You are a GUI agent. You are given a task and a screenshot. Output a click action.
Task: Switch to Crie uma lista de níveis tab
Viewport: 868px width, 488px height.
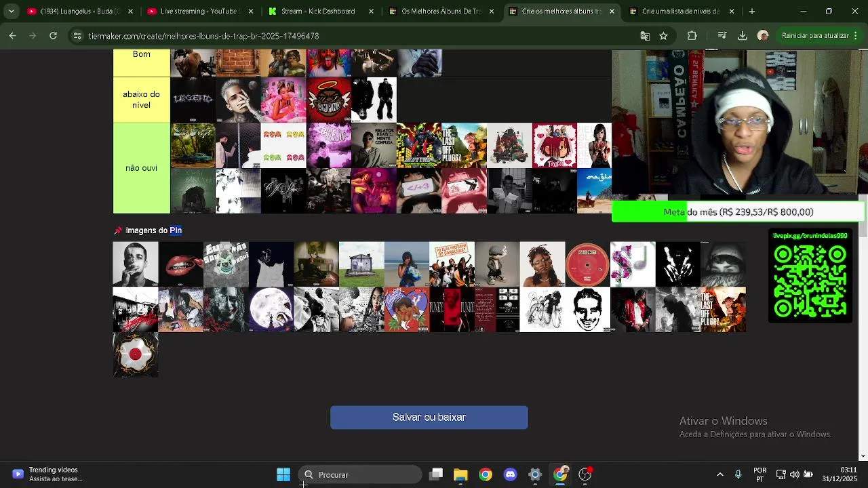[x=682, y=11]
